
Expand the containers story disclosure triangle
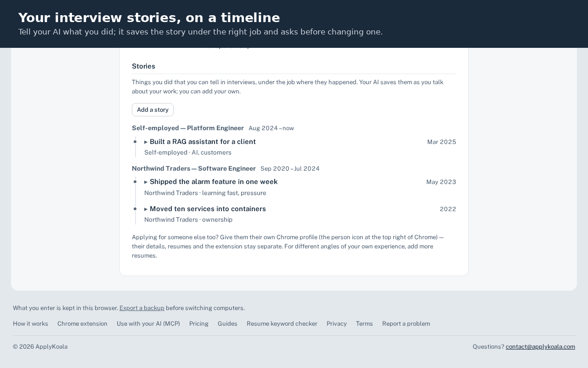146,209
